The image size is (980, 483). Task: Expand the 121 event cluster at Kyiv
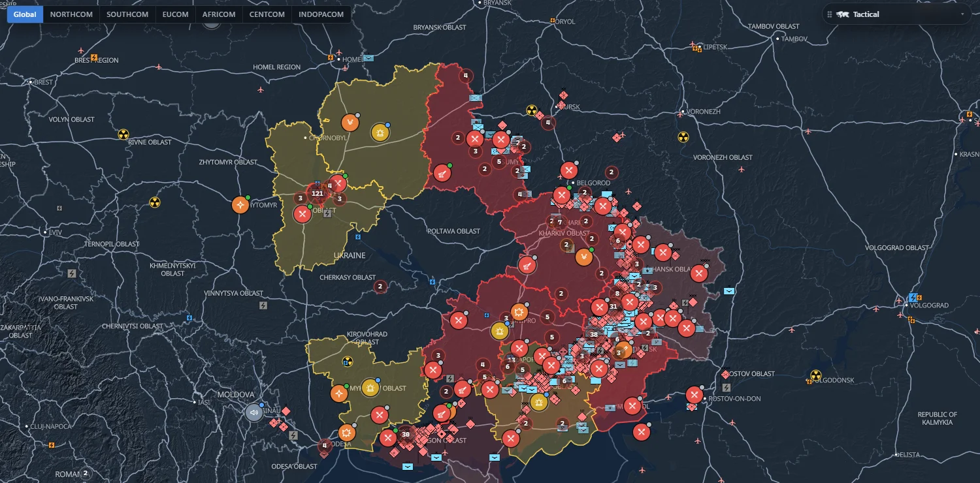click(318, 193)
